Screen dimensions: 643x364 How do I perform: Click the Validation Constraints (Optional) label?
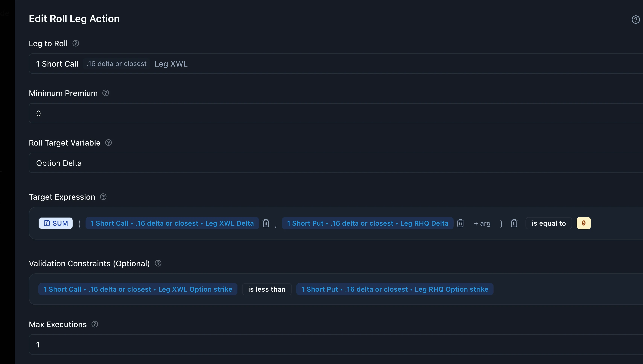point(89,263)
